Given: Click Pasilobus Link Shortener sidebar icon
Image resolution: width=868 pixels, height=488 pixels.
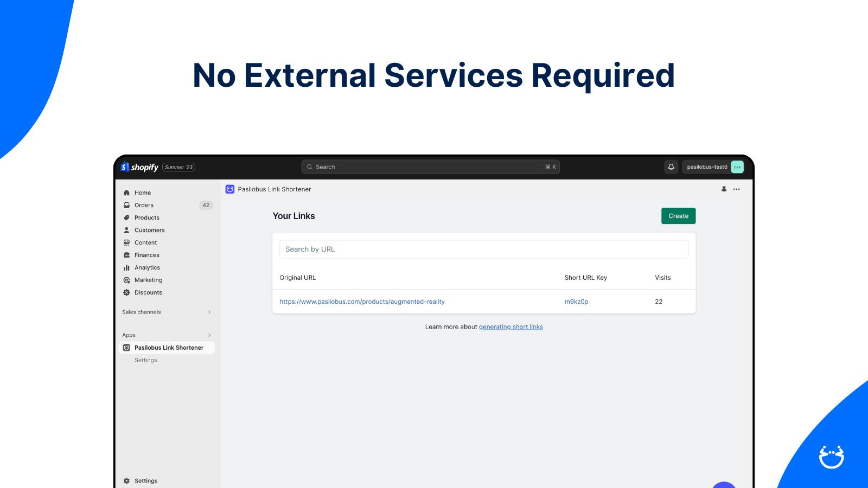Looking at the screenshot, I should (x=126, y=348).
